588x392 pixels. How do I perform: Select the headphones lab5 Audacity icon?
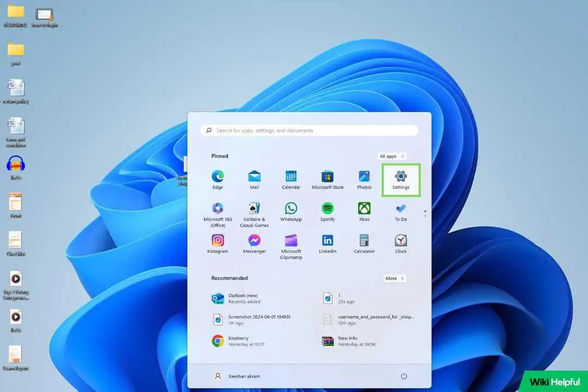tap(16, 167)
